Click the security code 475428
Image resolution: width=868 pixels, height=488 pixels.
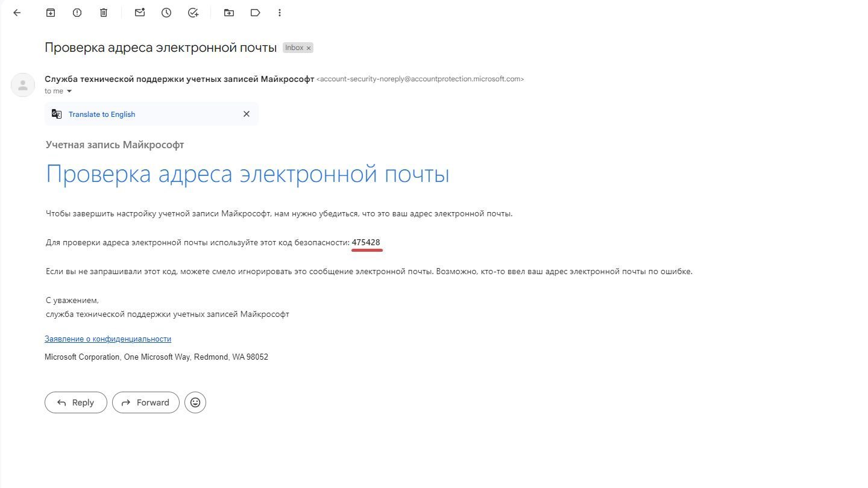point(366,242)
